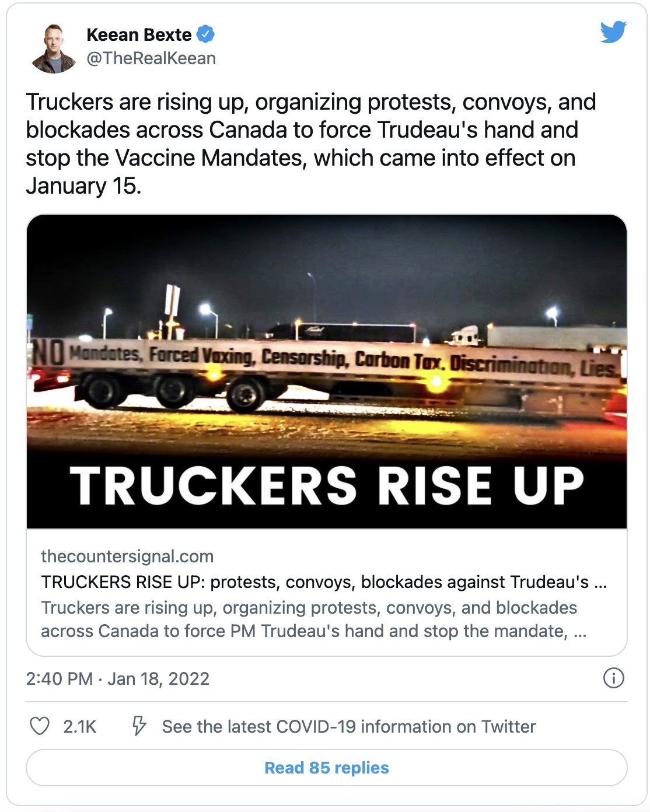This screenshot has height=812, width=650.
Task: Click the Keean Bexte display name
Action: click(139, 35)
